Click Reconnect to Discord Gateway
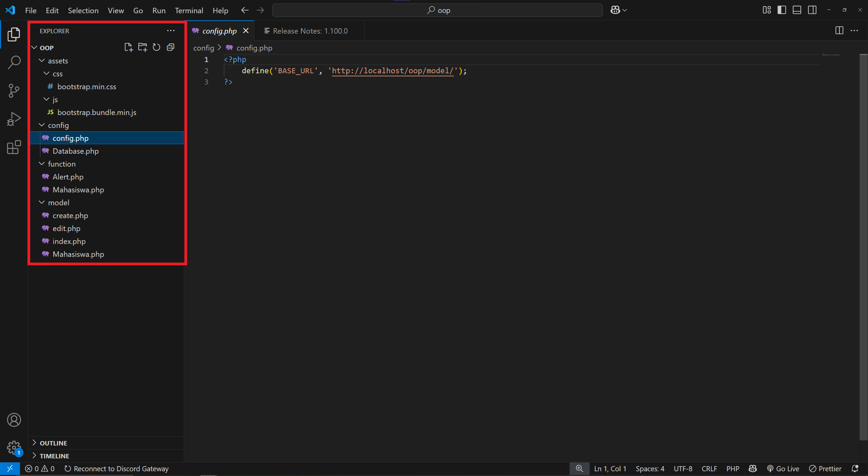Viewport: 868px width, 476px height. (x=117, y=469)
